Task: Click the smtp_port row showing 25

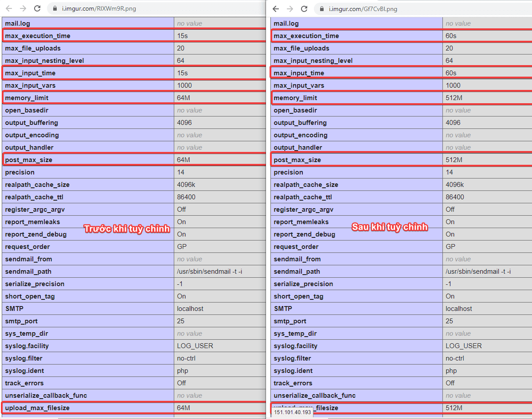Action: click(x=89, y=321)
